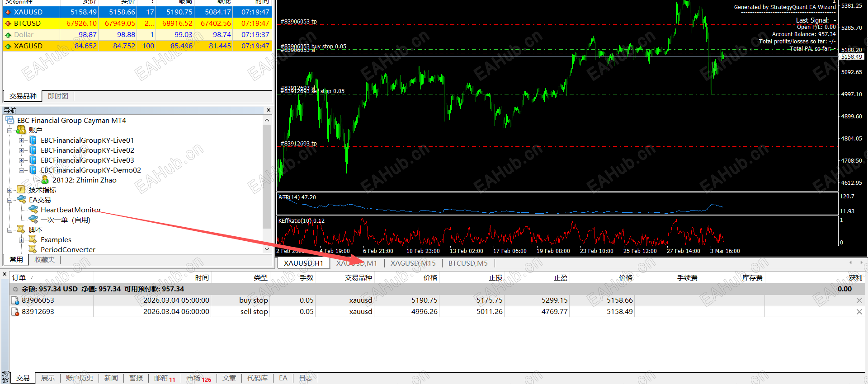Collapse the EBCFinancialGroupKY-Demo02 node

21,170
